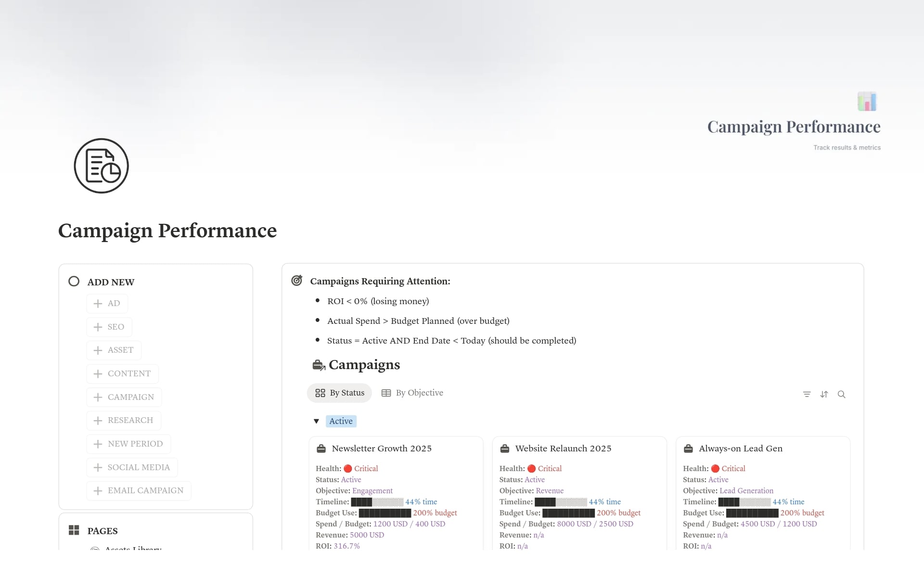Click the 5000 USD revenue value
This screenshot has height=577, width=924.
pos(367,535)
